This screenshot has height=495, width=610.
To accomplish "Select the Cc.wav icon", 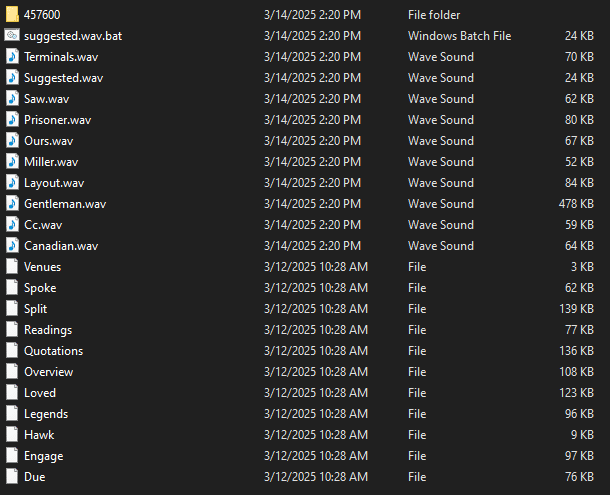I will click(12, 225).
